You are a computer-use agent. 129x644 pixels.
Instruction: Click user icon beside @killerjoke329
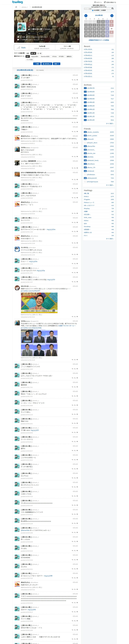[85, 178]
